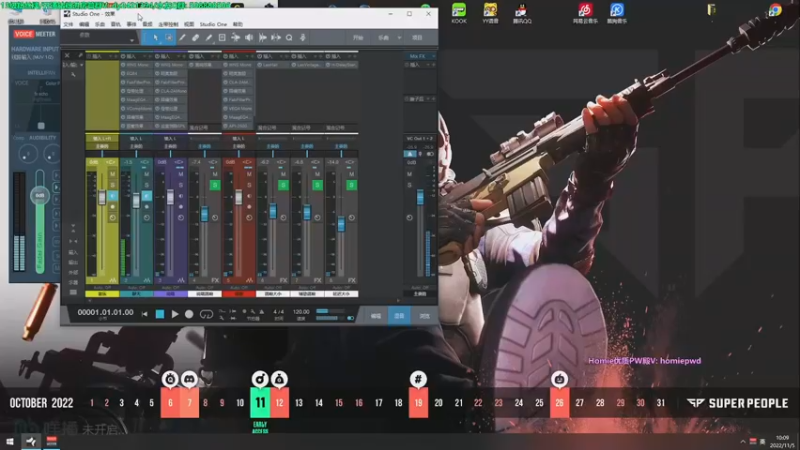The height and width of the screenshot is (450, 800).
Task: Open the 走带控制 menu
Action: point(168,24)
